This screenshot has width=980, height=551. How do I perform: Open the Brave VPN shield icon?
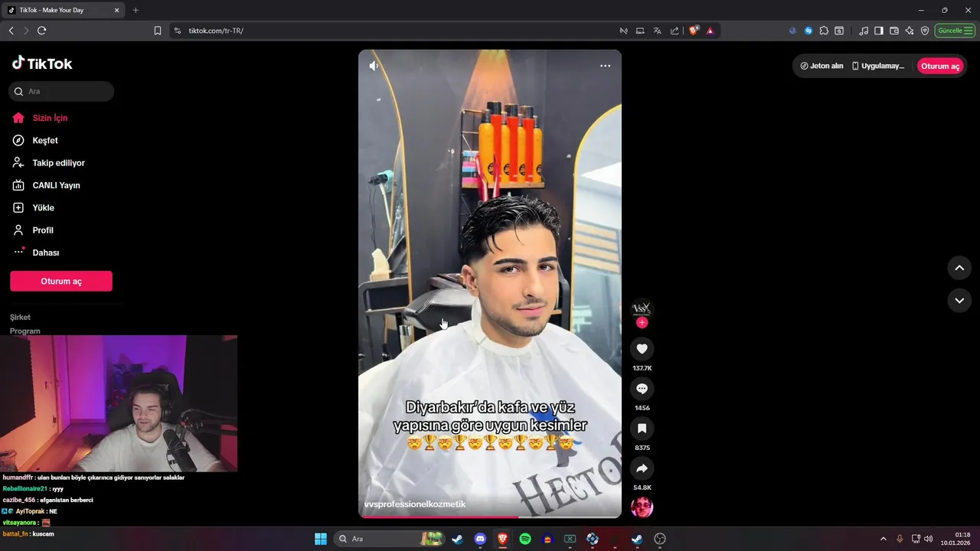[x=925, y=31]
